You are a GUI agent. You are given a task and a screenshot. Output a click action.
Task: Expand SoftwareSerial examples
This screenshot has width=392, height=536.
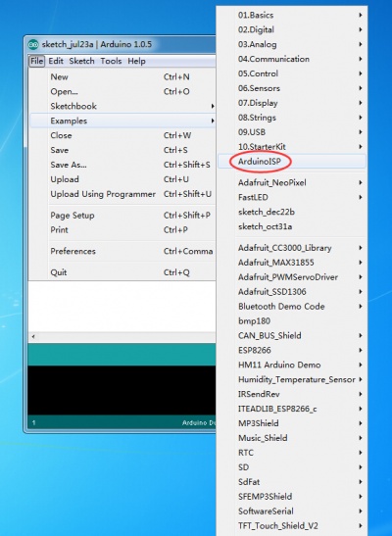(x=292, y=512)
